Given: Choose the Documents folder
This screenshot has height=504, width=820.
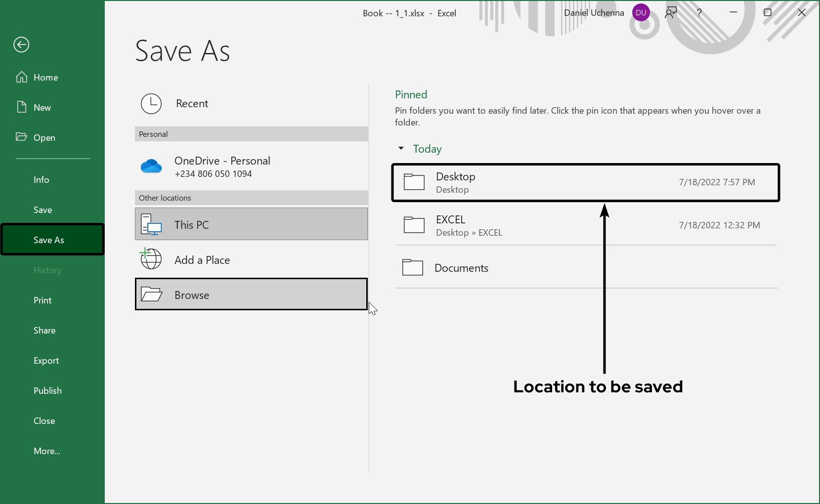Looking at the screenshot, I should coord(585,268).
